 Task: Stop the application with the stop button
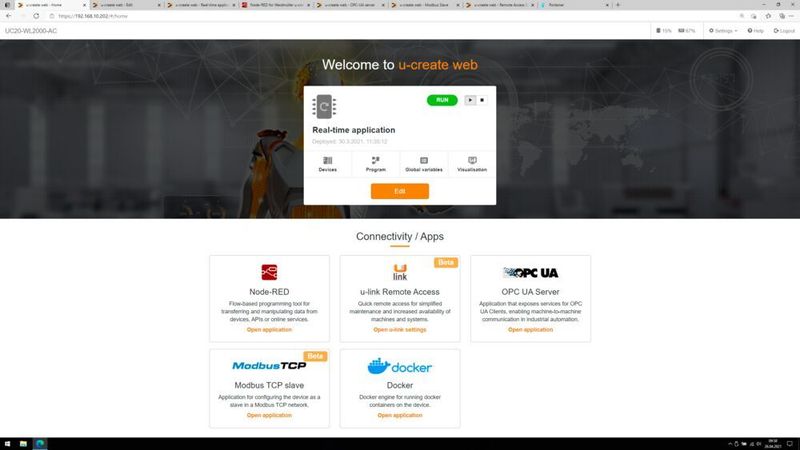click(x=482, y=100)
